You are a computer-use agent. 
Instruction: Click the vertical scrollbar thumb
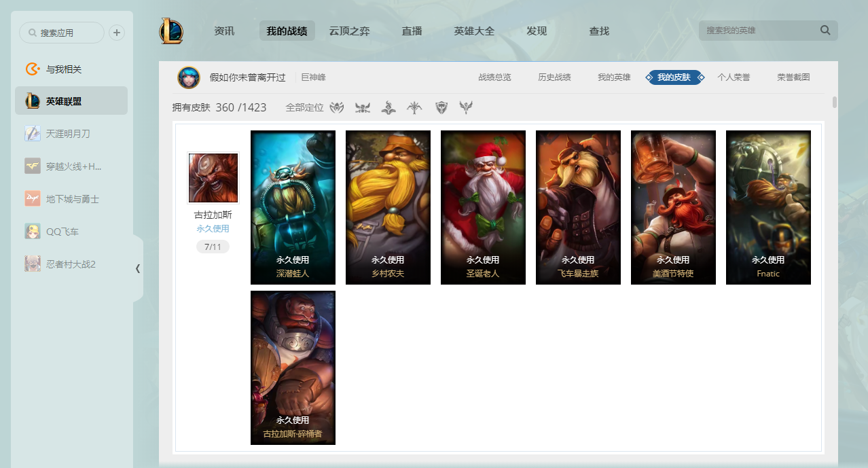coord(835,103)
